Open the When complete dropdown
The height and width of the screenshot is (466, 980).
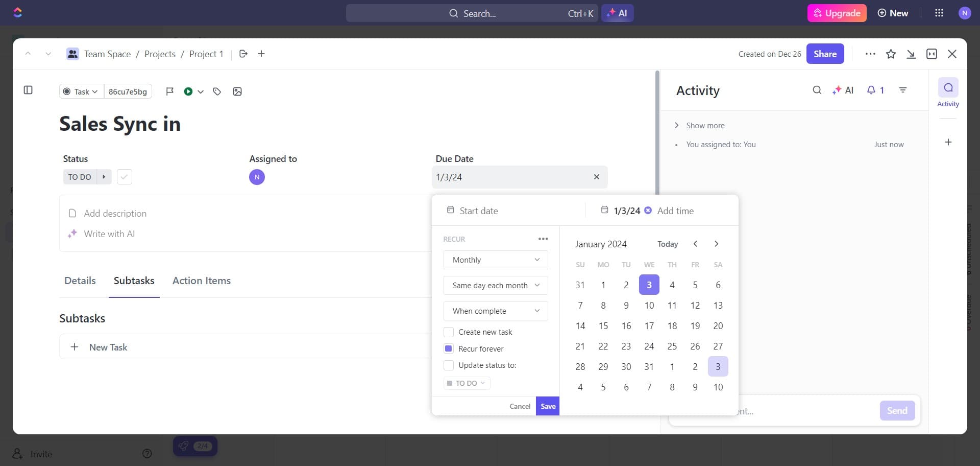point(495,311)
